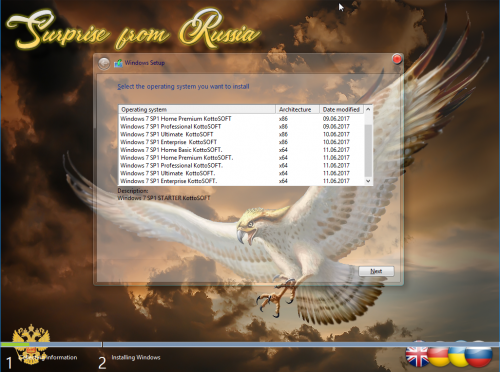Click the Next button

click(x=376, y=271)
